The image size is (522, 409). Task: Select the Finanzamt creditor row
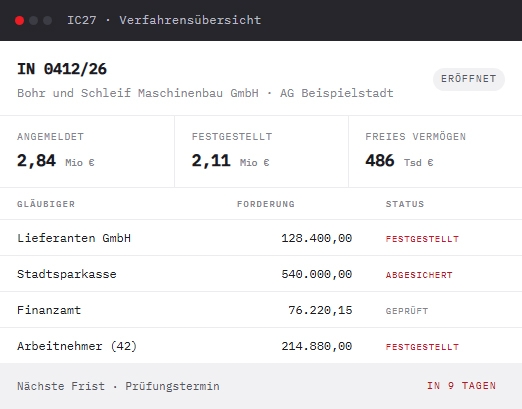pos(261,310)
